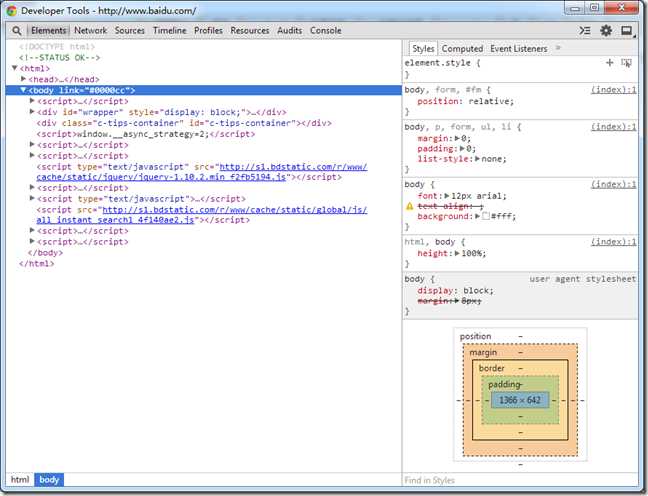Image resolution: width=648 pixels, height=496 pixels.
Task: Open jquery-1.10.2.min script source link
Action: pyautogui.click(x=202, y=172)
